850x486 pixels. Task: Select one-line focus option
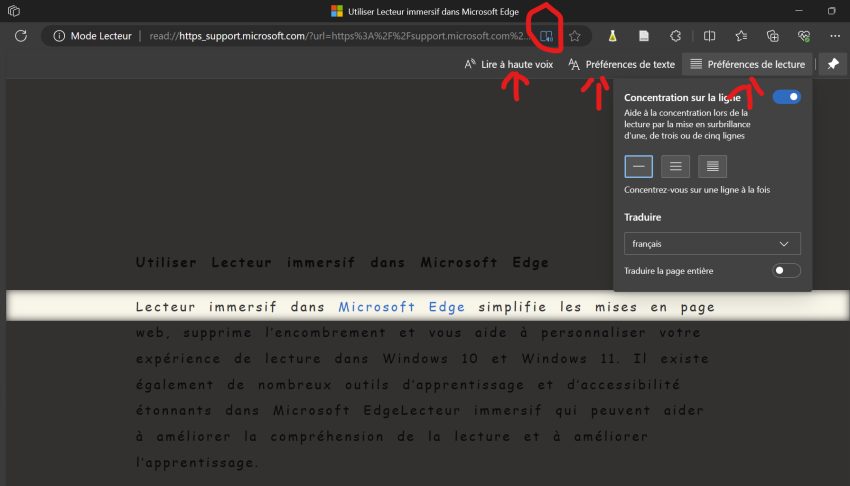click(x=639, y=167)
